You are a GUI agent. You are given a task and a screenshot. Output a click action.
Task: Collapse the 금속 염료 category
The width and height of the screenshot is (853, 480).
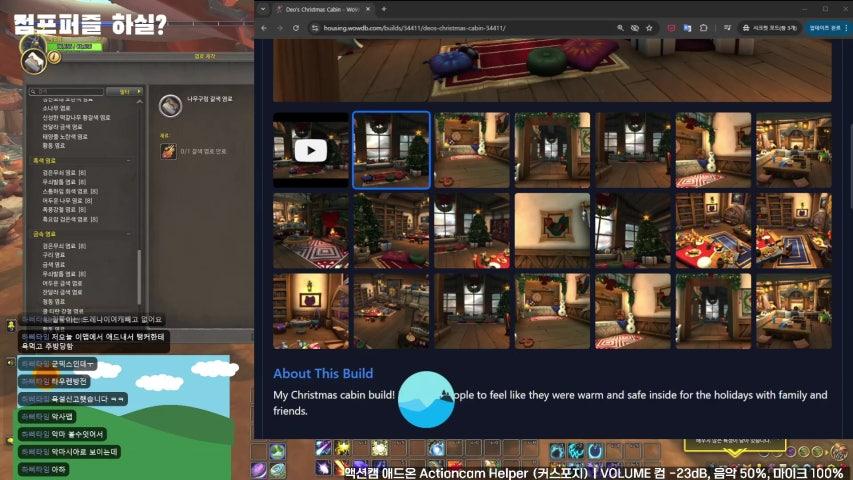click(130, 233)
